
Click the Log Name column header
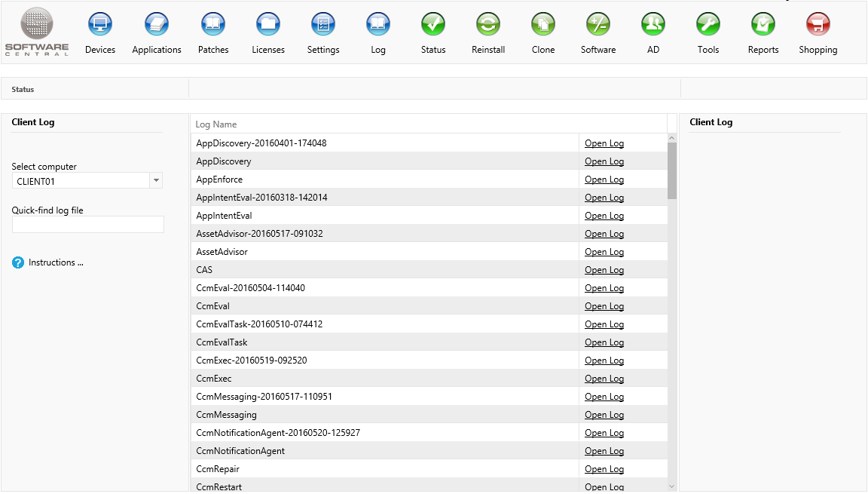pos(216,124)
